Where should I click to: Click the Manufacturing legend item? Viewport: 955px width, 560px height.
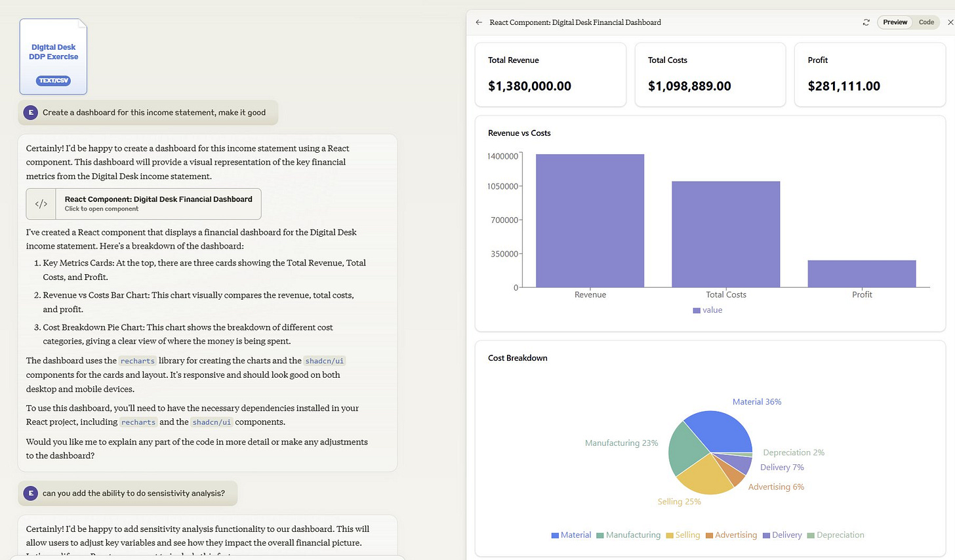click(x=628, y=535)
